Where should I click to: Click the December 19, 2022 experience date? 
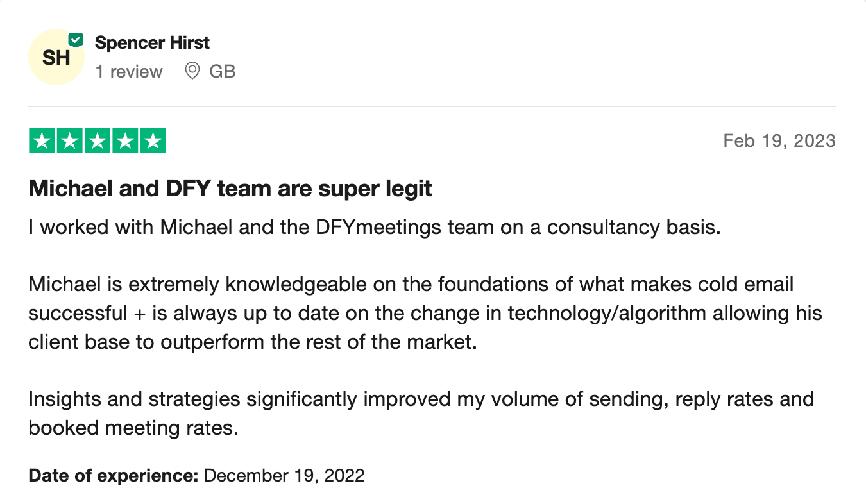point(284,476)
